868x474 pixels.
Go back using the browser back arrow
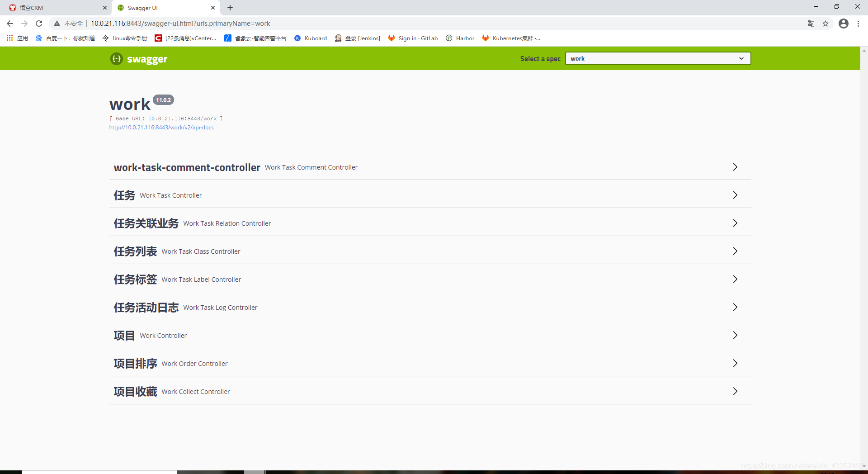tap(10, 24)
